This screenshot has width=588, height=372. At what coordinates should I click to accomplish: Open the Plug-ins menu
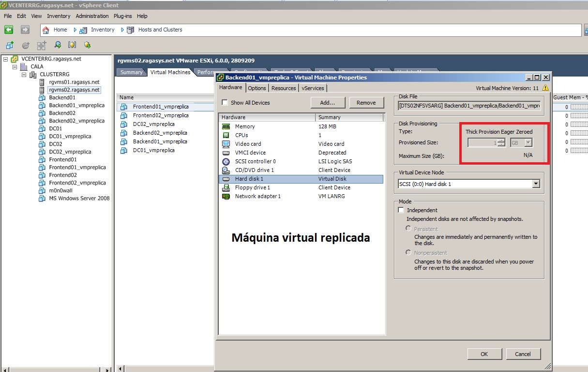122,16
